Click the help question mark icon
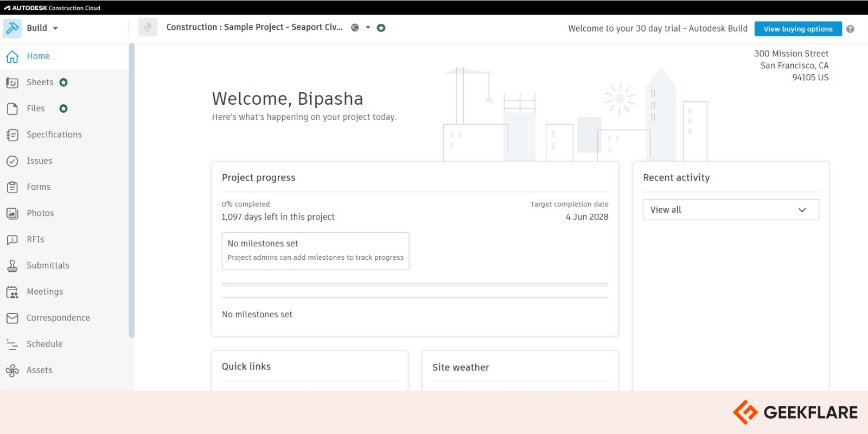The height and width of the screenshot is (434, 868). coord(850,29)
